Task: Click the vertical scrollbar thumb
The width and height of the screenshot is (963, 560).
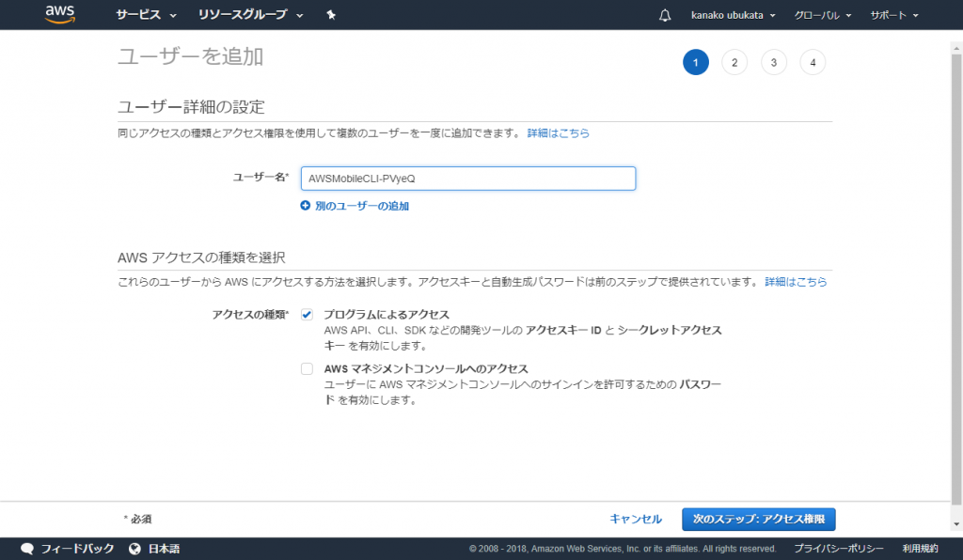Action: pos(956,279)
